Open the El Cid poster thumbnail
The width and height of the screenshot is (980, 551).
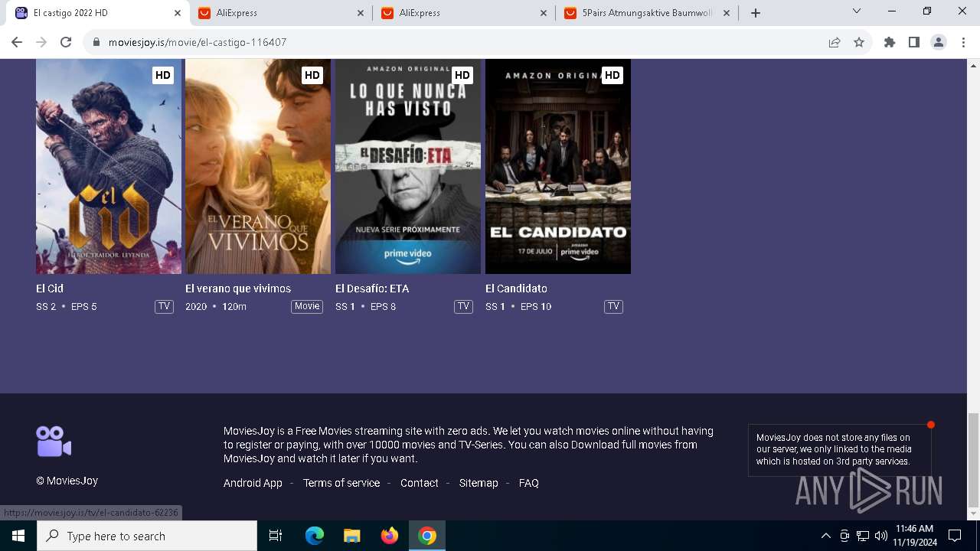click(109, 166)
